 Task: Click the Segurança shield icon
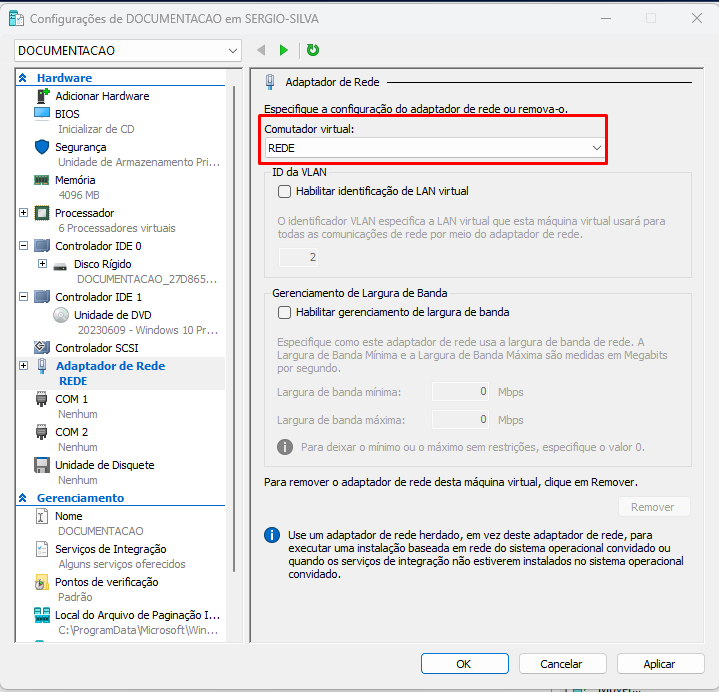coord(42,147)
